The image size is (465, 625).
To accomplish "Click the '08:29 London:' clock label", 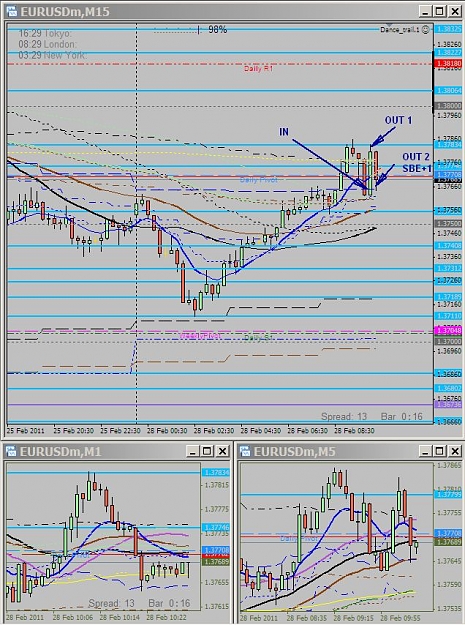I will point(47,44).
